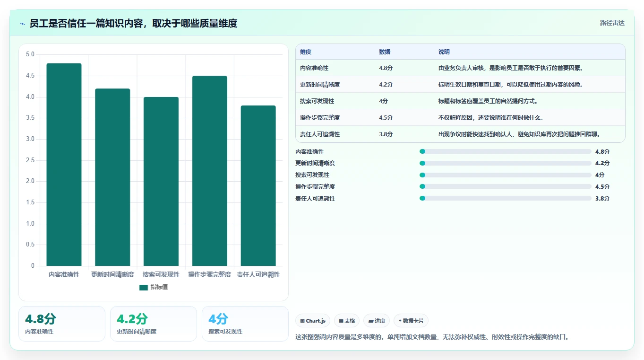The image size is (644, 360).
Task: Click the 搜索可发现性 bar in chart
Action: point(161,181)
